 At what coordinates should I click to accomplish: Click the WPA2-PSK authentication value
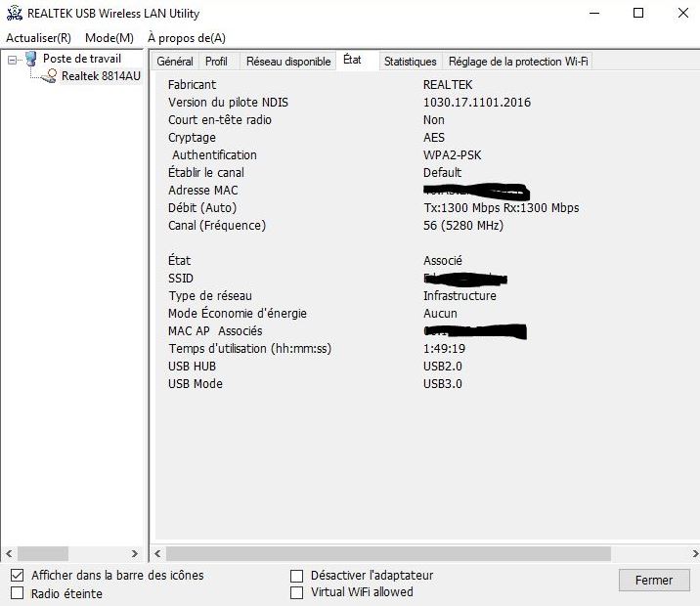click(453, 154)
